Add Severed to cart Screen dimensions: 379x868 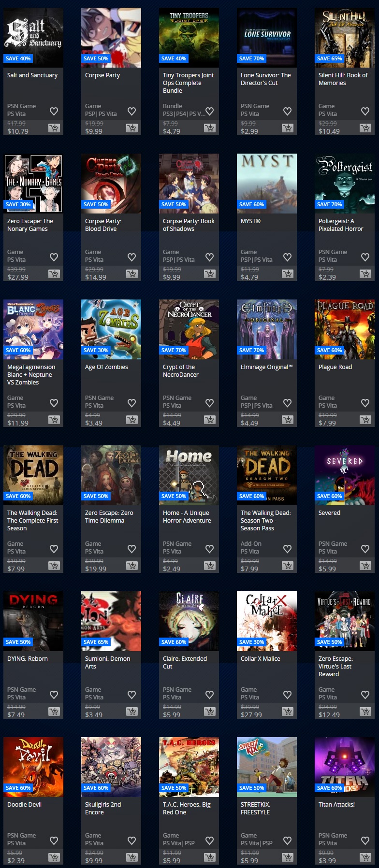[x=365, y=566]
